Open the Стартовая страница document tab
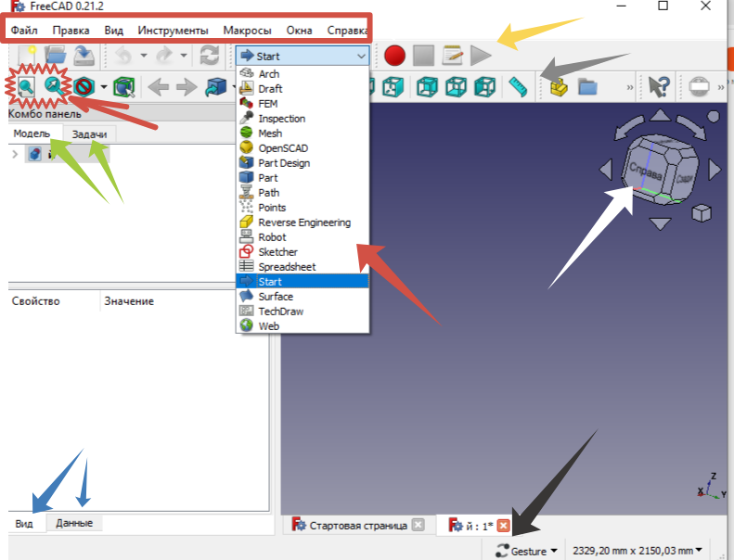The height and width of the screenshot is (560, 734). coord(358,525)
